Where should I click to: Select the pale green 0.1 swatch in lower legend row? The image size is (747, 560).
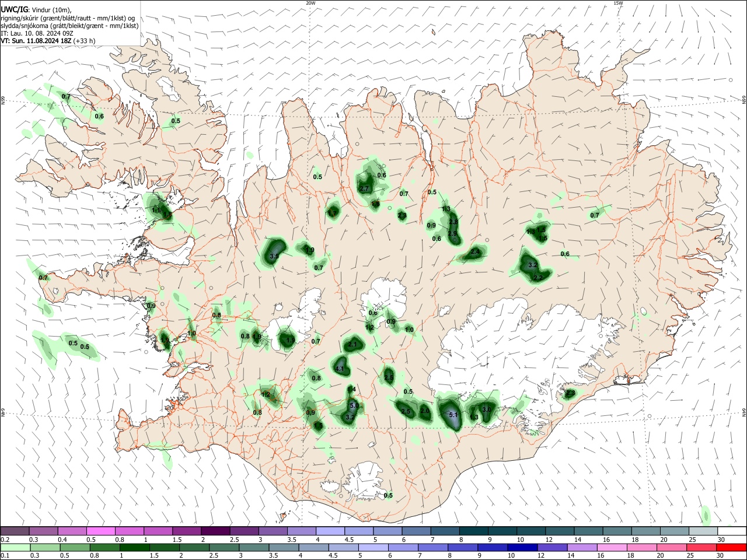[x=15, y=547]
